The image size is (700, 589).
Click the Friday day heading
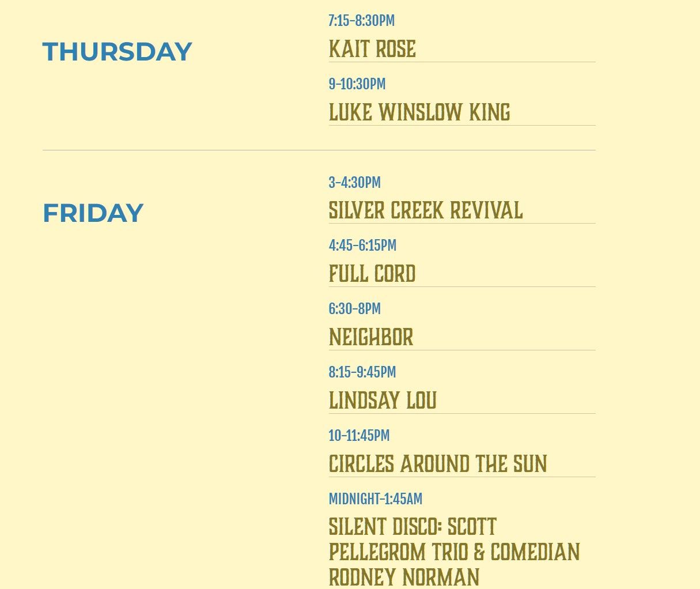point(93,213)
